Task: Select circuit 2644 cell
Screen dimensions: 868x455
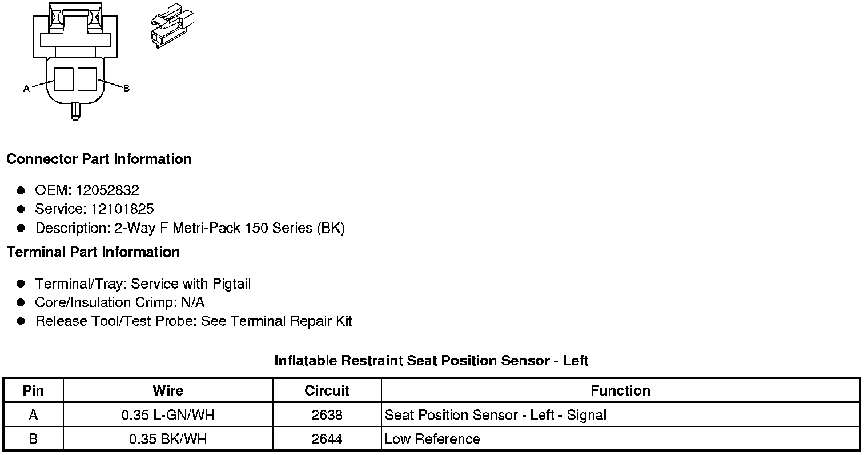Action: (x=327, y=439)
